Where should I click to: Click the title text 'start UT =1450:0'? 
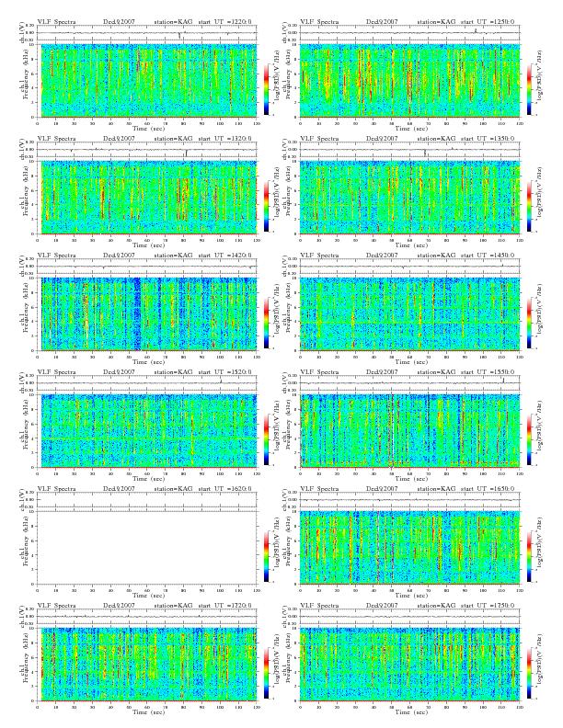[488, 256]
